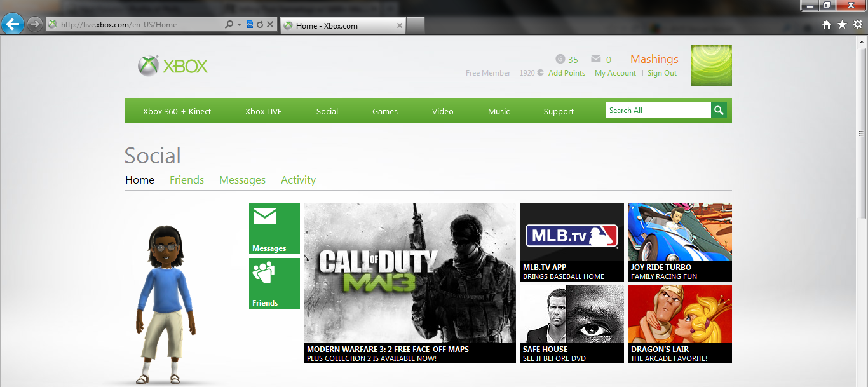Switch to the Friends tab
The image size is (868, 387).
[x=187, y=180]
